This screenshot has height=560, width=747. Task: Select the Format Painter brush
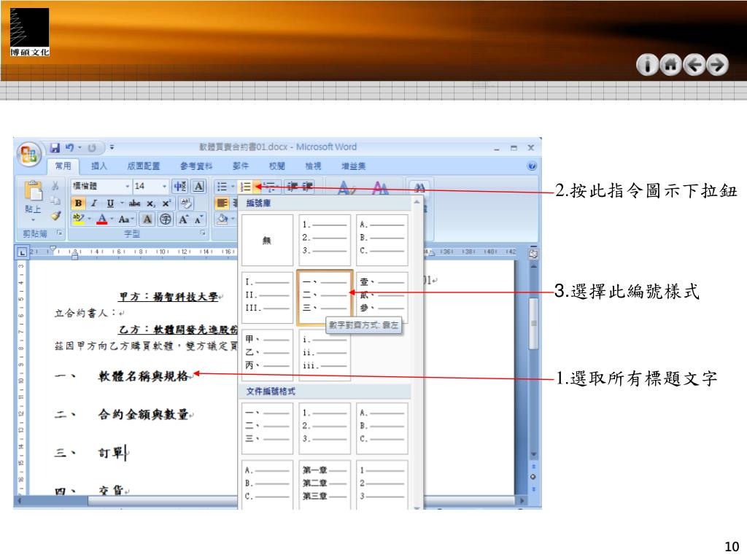tap(55, 215)
